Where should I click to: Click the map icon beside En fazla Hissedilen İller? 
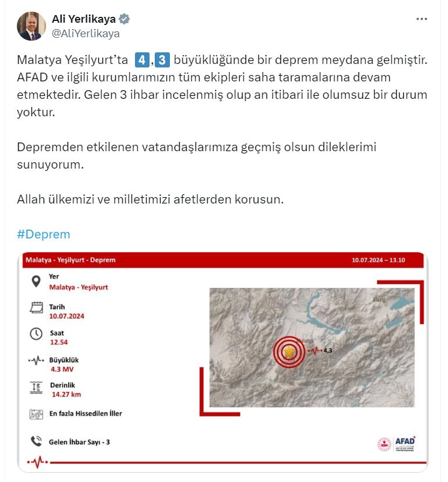[x=36, y=415]
